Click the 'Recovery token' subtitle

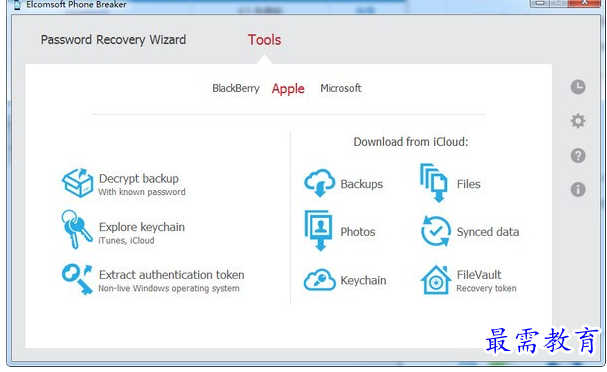point(486,288)
